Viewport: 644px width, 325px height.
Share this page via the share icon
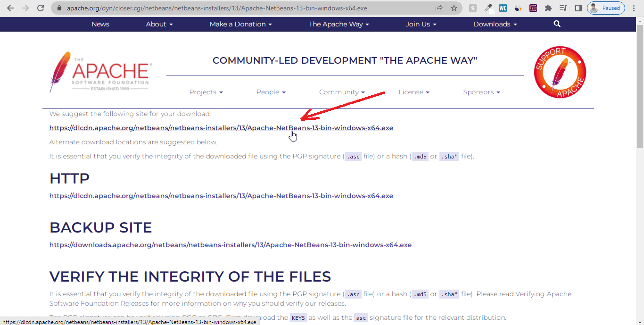point(439,8)
